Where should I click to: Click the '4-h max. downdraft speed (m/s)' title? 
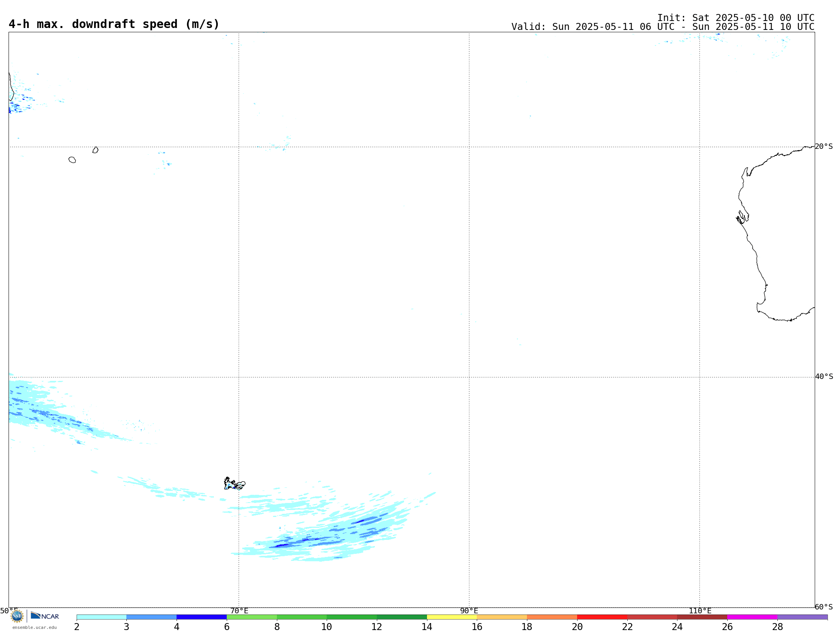point(114,24)
